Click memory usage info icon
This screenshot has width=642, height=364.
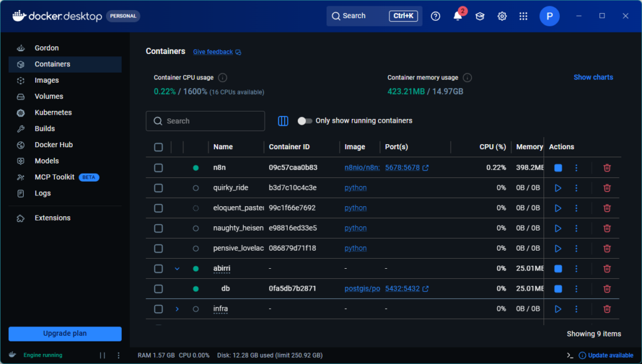[x=467, y=78]
